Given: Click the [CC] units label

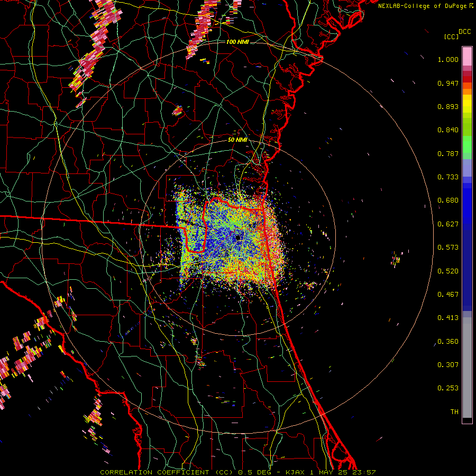Looking at the screenshot, I should point(451,36).
